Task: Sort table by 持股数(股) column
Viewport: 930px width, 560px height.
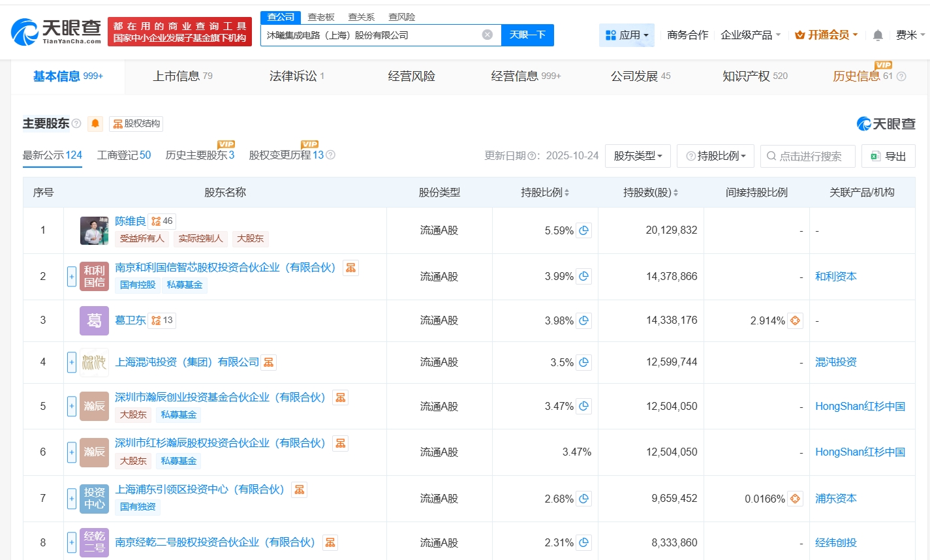Action: 650,193
